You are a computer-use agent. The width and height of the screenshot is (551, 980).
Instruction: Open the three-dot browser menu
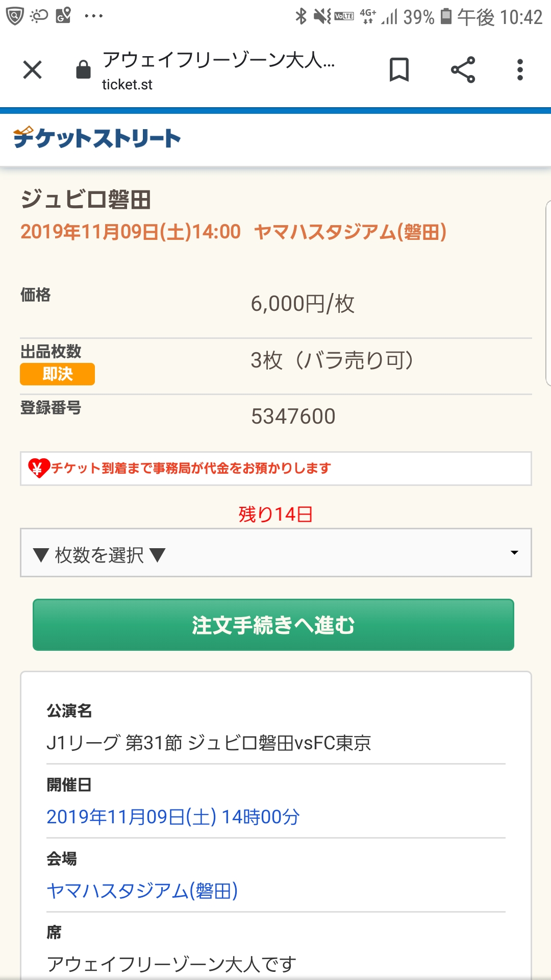pyautogui.click(x=520, y=70)
